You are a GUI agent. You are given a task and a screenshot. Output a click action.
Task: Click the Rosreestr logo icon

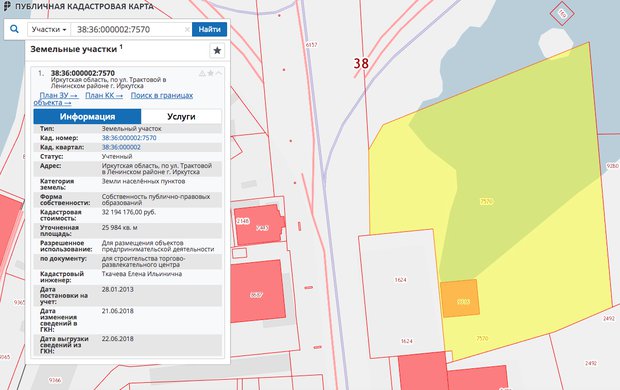tap(7, 6)
